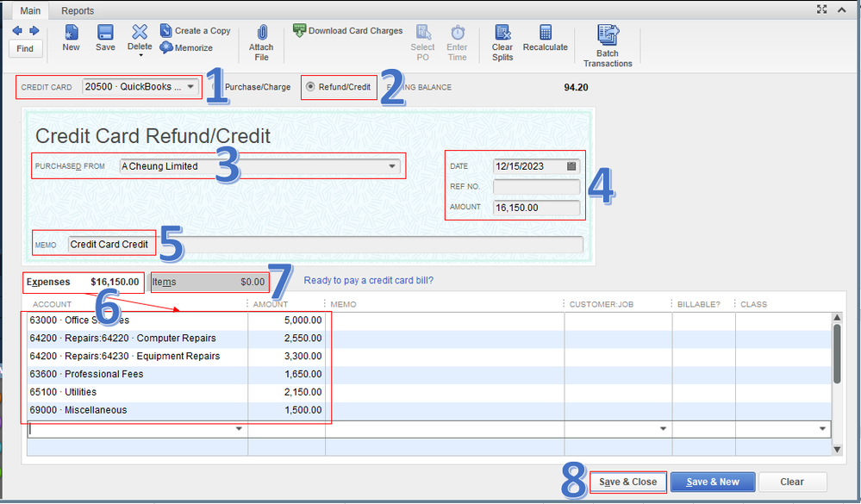Click the Ref No. input field
Viewport: 861px width, 504px height.
coord(536,187)
